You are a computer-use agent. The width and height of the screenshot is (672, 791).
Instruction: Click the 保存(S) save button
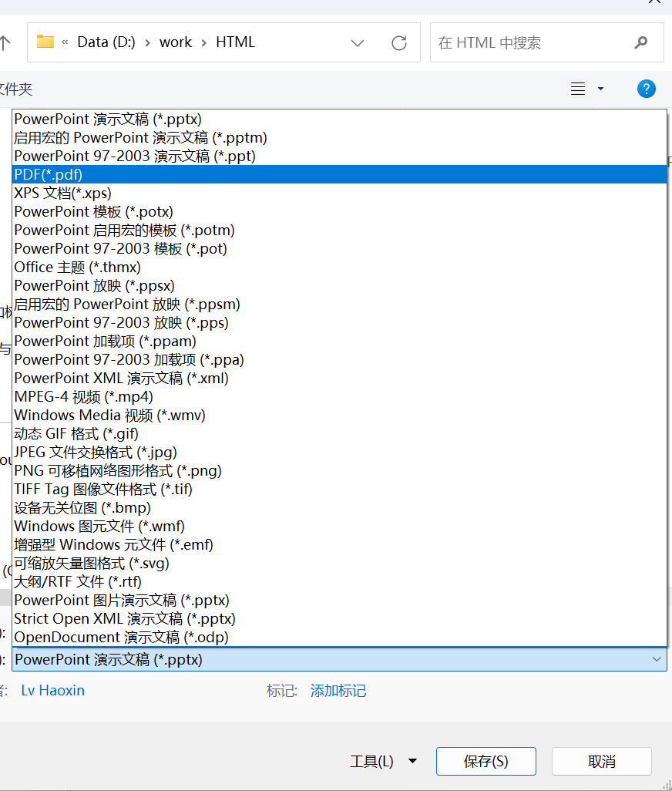pos(486,761)
